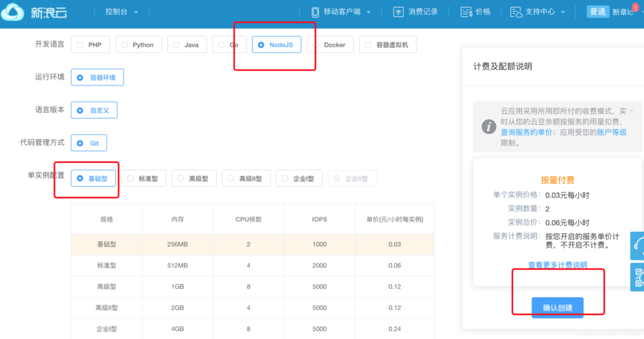Screen dimensions: 644x339
Task: Click the 0.24 price cell
Action: [x=395, y=329]
